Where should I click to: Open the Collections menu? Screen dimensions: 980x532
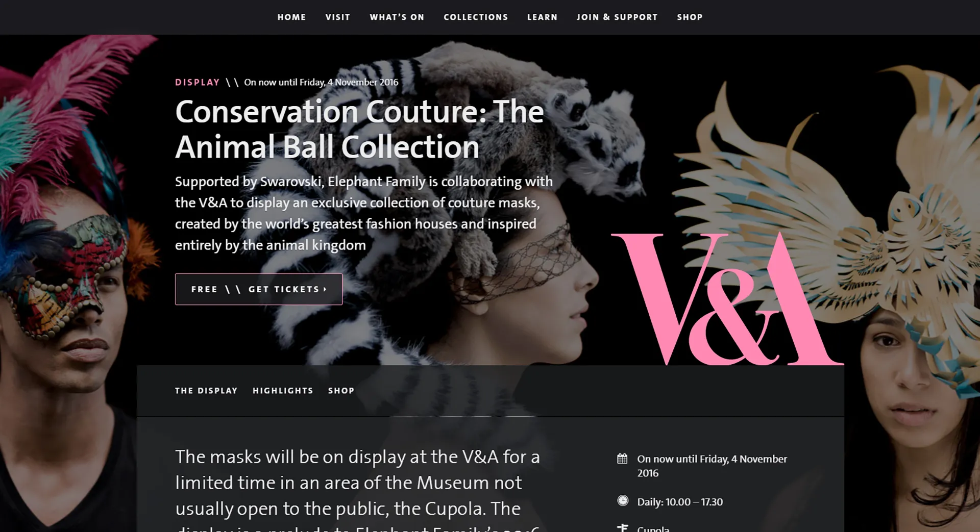coord(476,17)
